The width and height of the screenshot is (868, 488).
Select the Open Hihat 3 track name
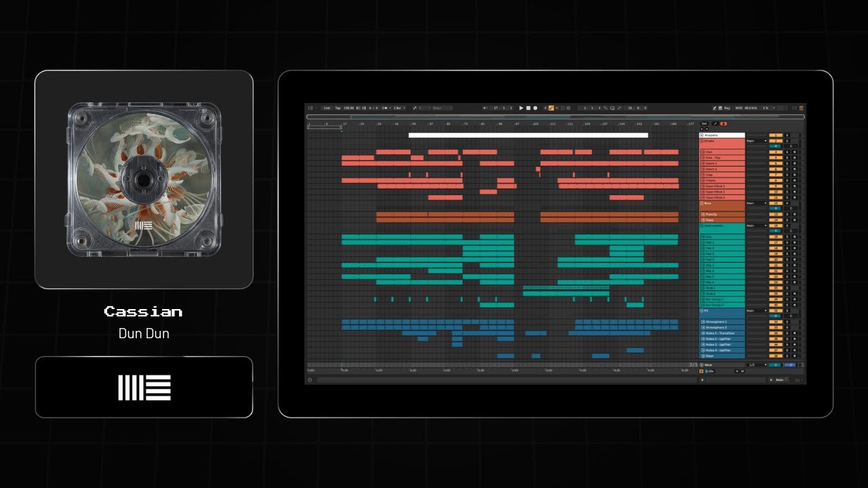[715, 197]
